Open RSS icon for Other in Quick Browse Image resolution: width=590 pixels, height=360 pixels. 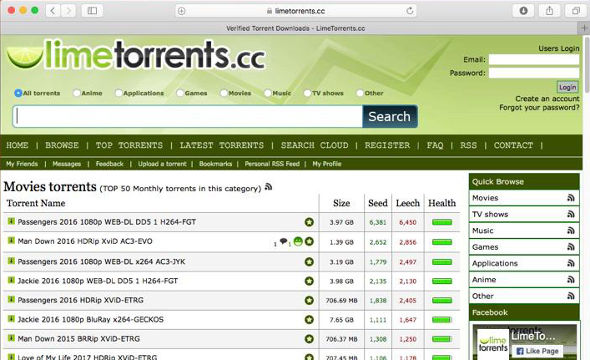pyautogui.click(x=570, y=296)
